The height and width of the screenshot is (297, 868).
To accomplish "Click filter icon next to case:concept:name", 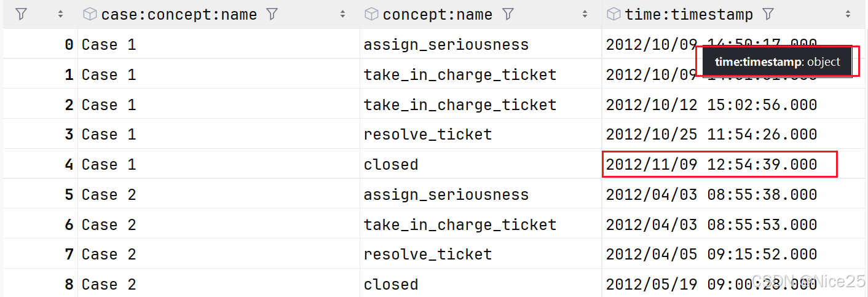I will (272, 14).
